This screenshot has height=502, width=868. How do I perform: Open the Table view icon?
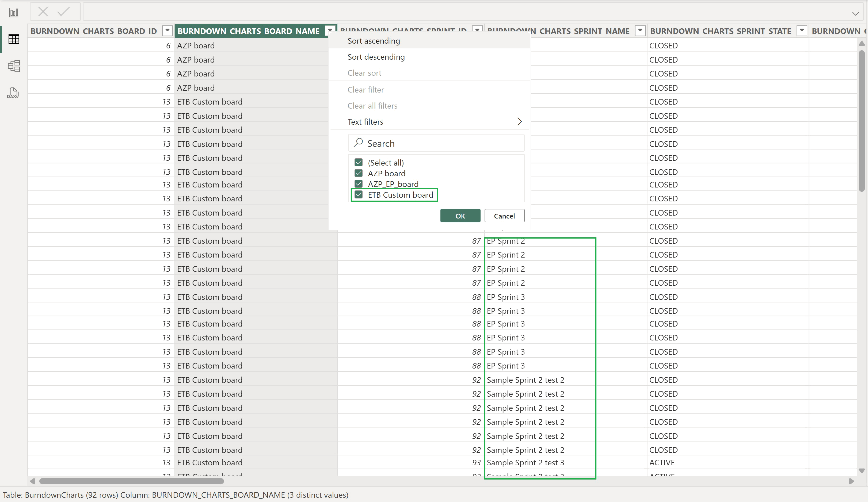tap(14, 39)
